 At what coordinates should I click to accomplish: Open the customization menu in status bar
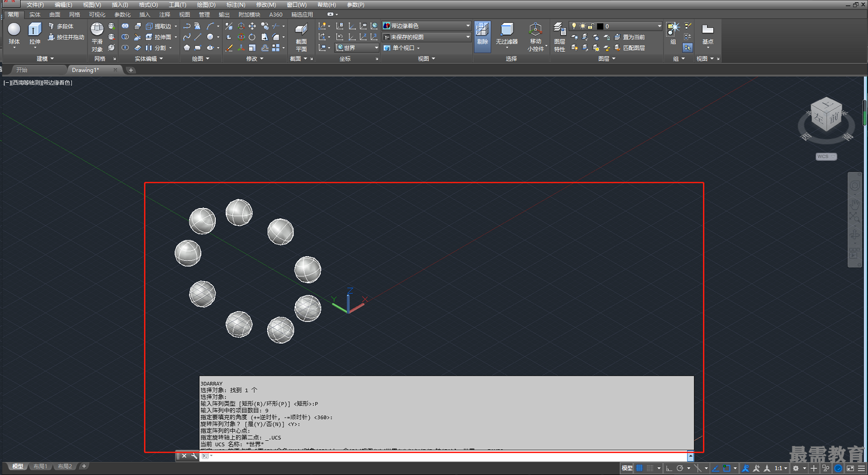[x=861, y=468]
